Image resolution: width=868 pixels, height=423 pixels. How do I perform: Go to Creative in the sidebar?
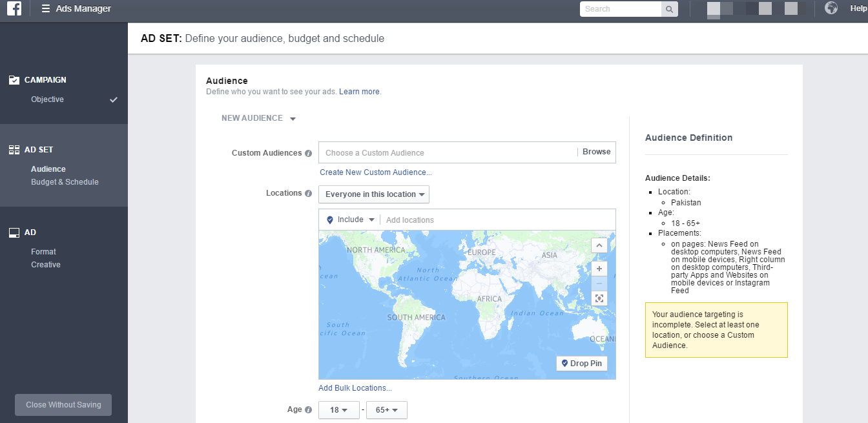[x=46, y=265]
